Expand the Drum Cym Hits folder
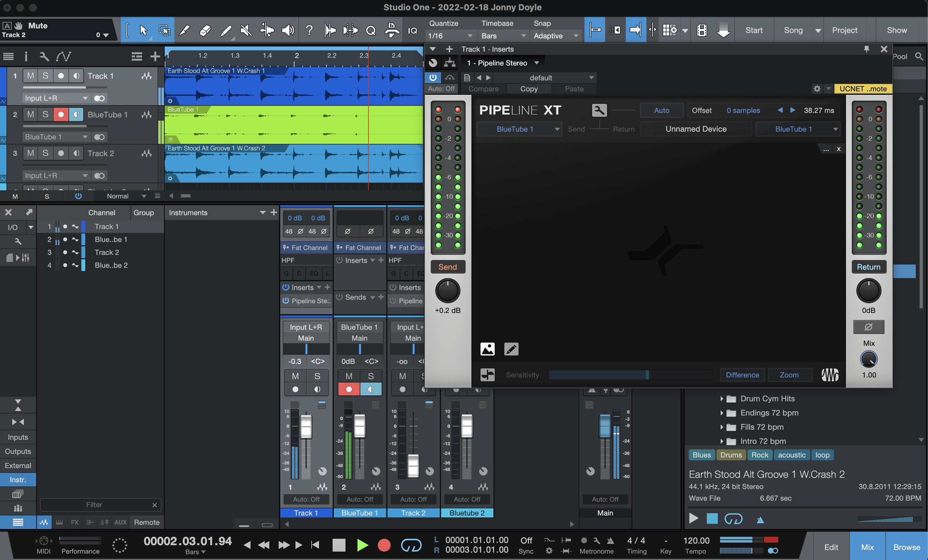This screenshot has height=560, width=928. (722, 399)
